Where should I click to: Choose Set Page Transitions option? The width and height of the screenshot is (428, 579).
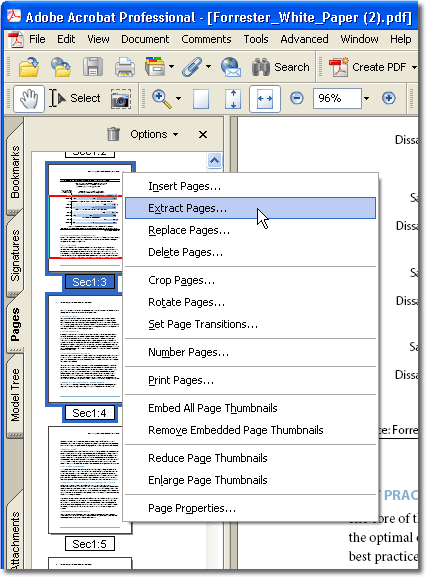coord(250,324)
